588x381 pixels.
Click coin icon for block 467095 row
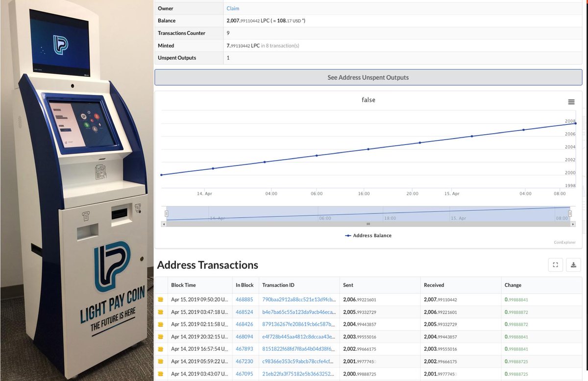160,374
